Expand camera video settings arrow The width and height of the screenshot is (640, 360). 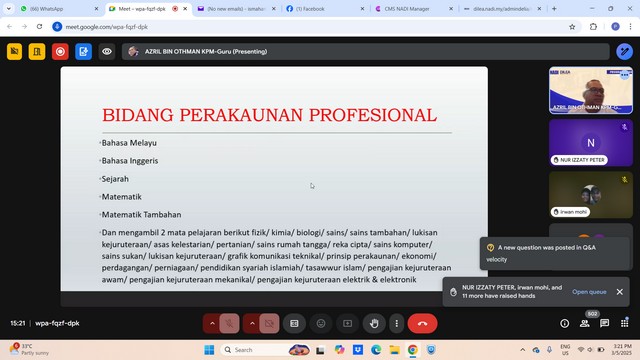pyautogui.click(x=252, y=324)
